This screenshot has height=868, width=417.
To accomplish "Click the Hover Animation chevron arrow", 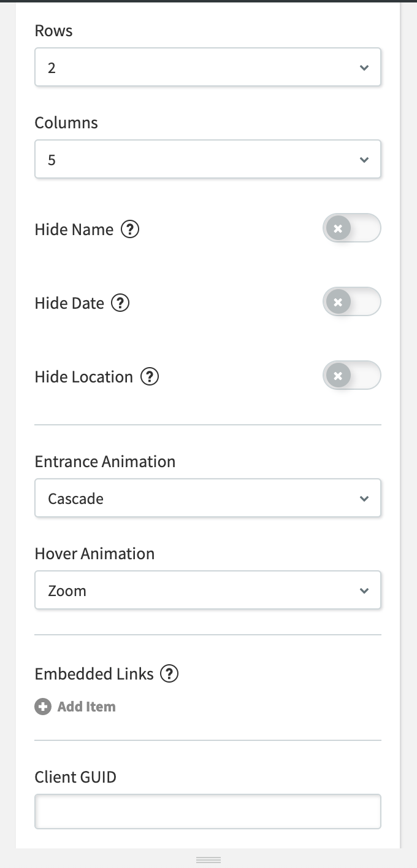I will point(364,591).
